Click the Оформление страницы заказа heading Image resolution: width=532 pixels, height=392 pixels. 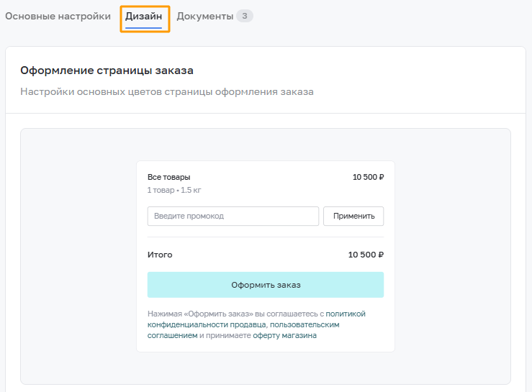107,70
